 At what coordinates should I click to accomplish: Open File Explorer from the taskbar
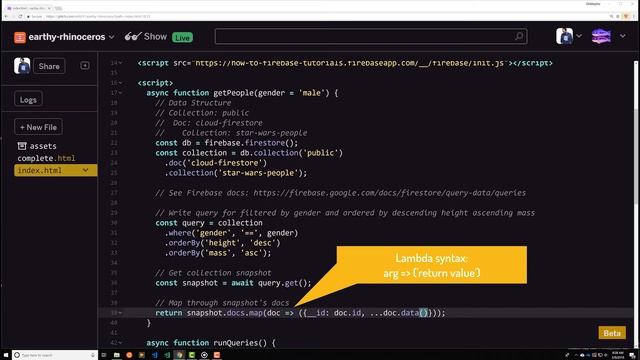tap(117, 355)
